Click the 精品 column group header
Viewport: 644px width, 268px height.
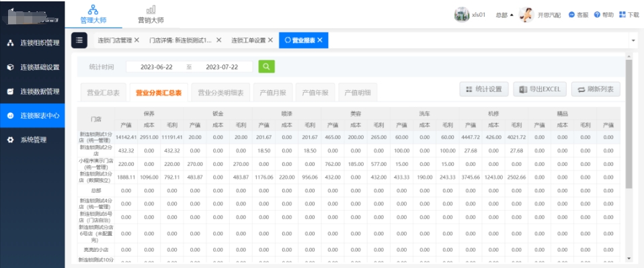(562, 114)
